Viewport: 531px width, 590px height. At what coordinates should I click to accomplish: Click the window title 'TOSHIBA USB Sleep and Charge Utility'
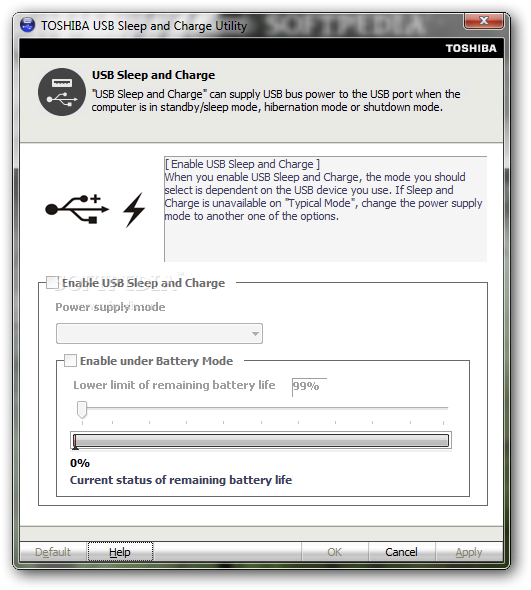coord(144,26)
